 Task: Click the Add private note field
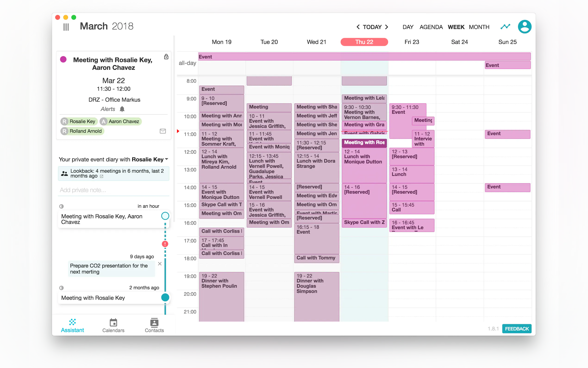113,190
